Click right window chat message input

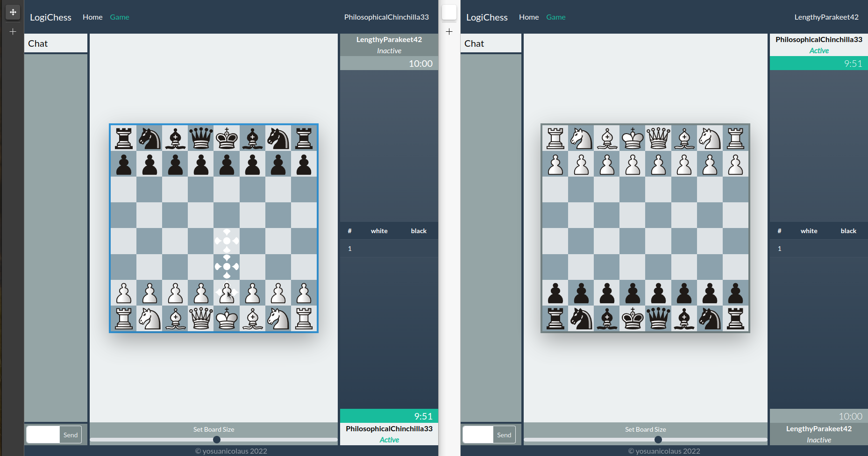pyautogui.click(x=478, y=435)
